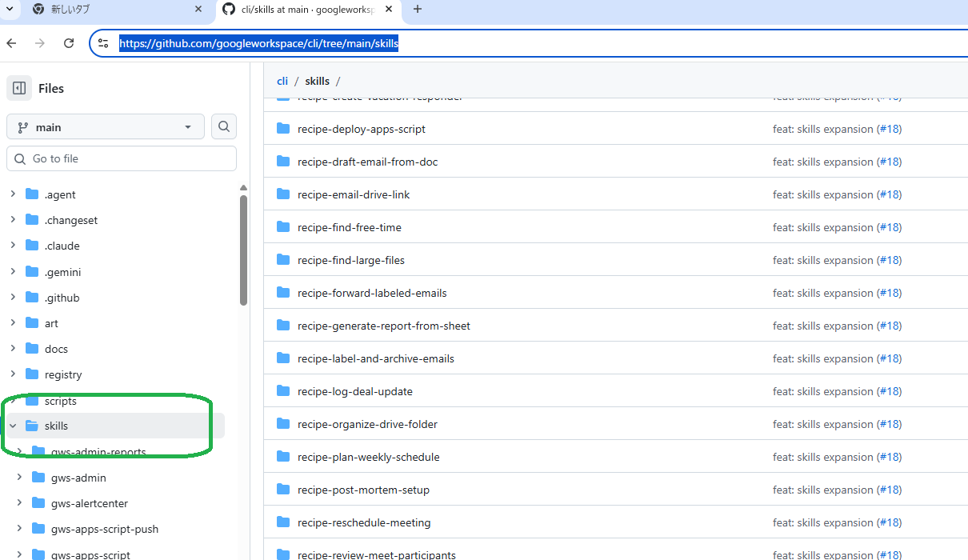
Task: Open the main branch dropdown
Action: 105,127
